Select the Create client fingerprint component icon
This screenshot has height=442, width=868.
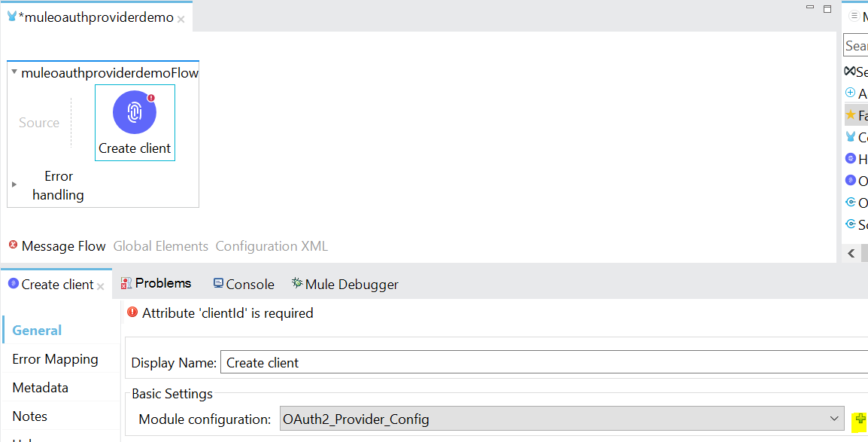tap(135, 112)
